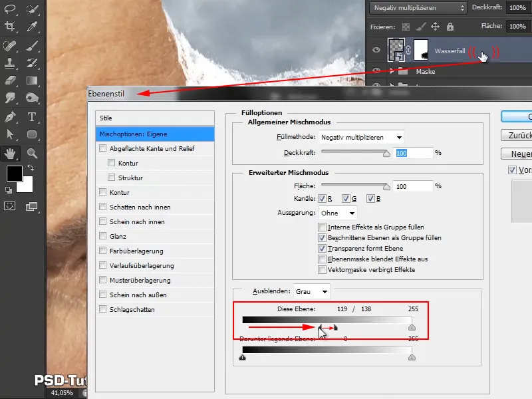The height and width of the screenshot is (399, 532).
Task: Hide the Wasserfall layer
Action: click(x=376, y=50)
